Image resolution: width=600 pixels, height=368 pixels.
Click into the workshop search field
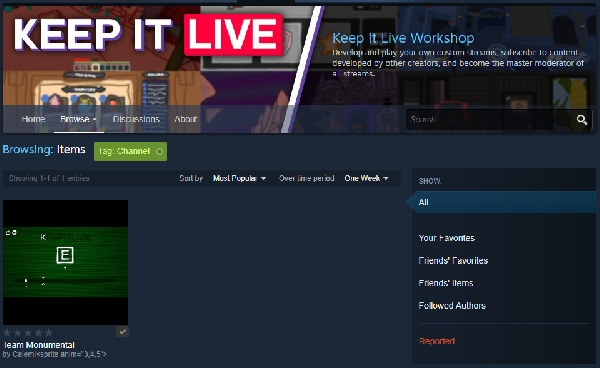[x=491, y=120]
